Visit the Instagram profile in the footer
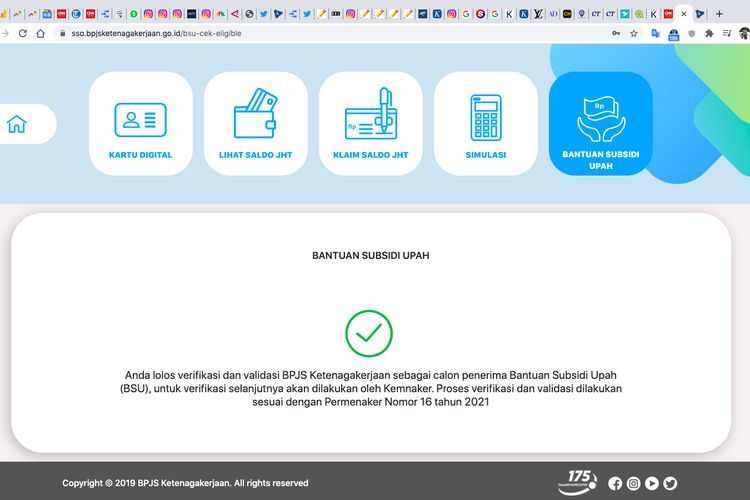750x500 pixels. click(633, 483)
